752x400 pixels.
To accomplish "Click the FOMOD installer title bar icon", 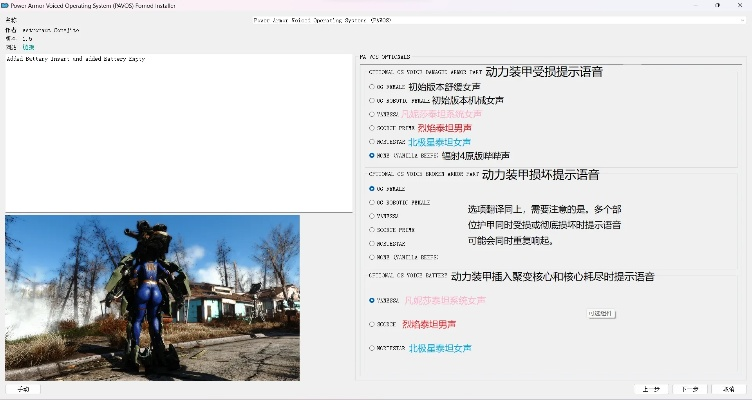I will pyautogui.click(x=5, y=5).
